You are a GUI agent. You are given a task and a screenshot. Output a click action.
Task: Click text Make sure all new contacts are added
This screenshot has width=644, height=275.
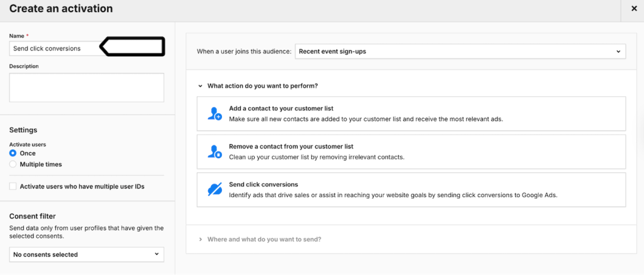[x=366, y=119]
